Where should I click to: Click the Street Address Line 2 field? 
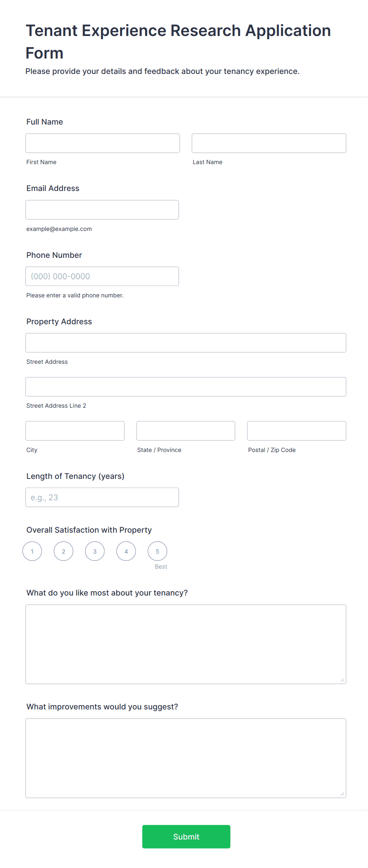185,387
